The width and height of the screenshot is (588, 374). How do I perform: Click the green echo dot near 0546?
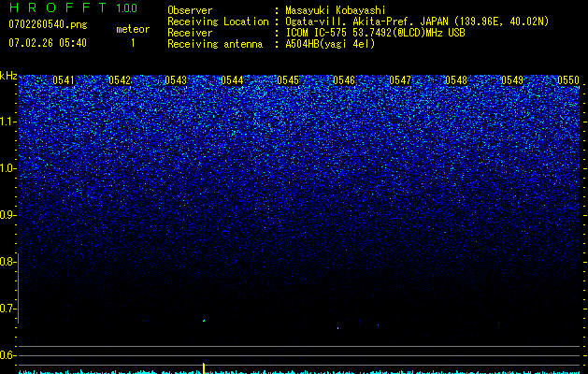coord(337,328)
